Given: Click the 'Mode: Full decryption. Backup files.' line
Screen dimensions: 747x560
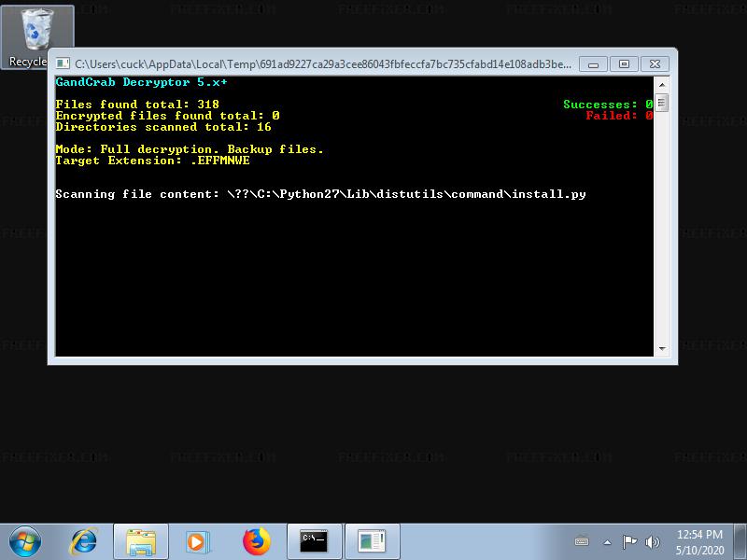Looking at the screenshot, I should (x=190, y=149).
